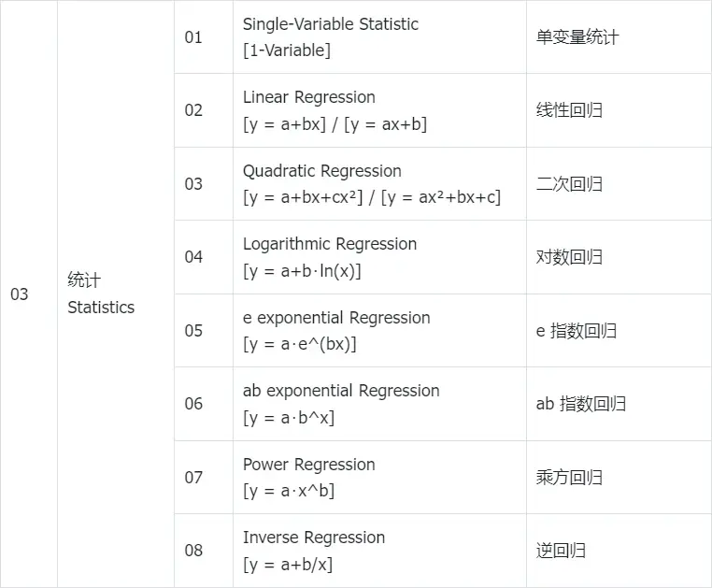Click the 线性回归 translation text

click(x=569, y=110)
